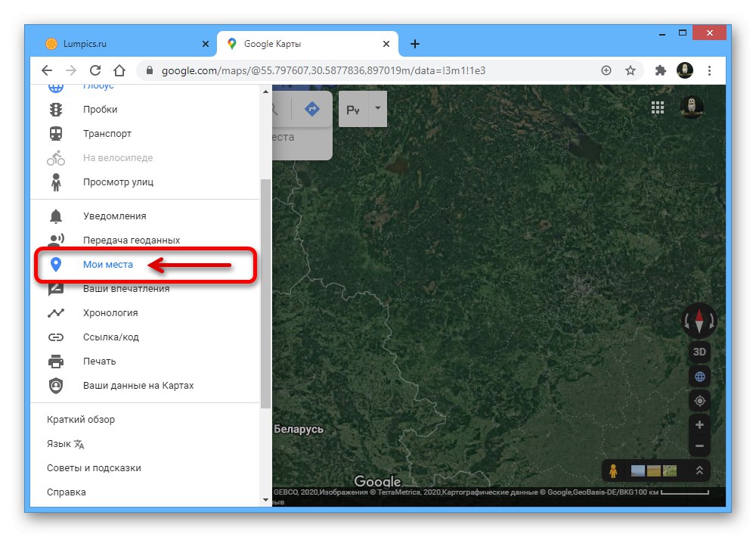Open the Chrome three-dot menu
This screenshot has width=756, height=537.
709,70
